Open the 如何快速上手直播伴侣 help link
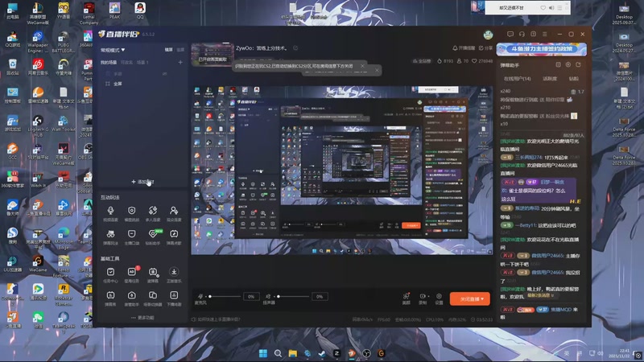Screen dimensions: 644x362 (216, 319)
